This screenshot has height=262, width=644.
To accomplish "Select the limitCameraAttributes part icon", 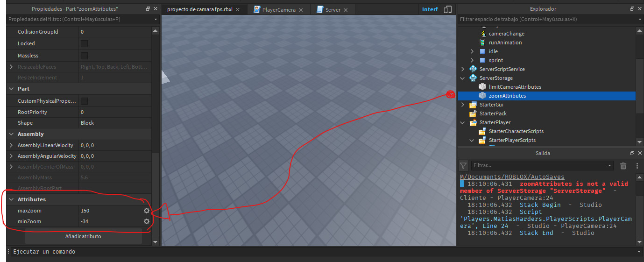I will 483,87.
